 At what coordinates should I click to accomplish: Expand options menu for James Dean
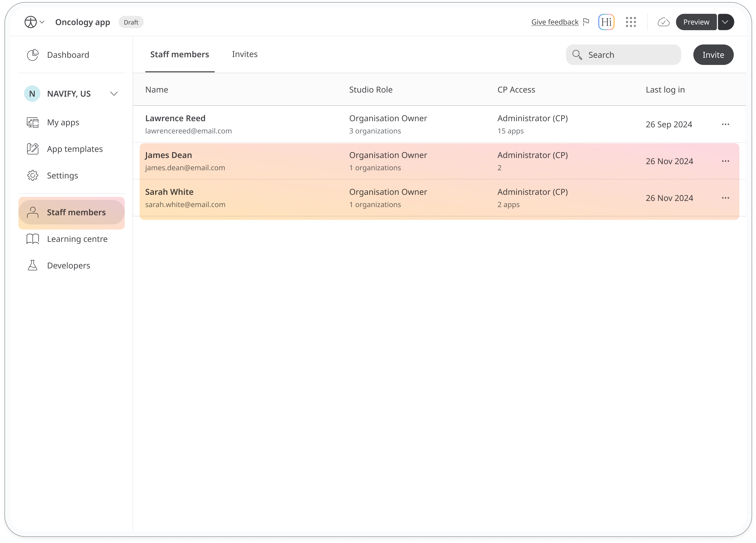coord(726,160)
